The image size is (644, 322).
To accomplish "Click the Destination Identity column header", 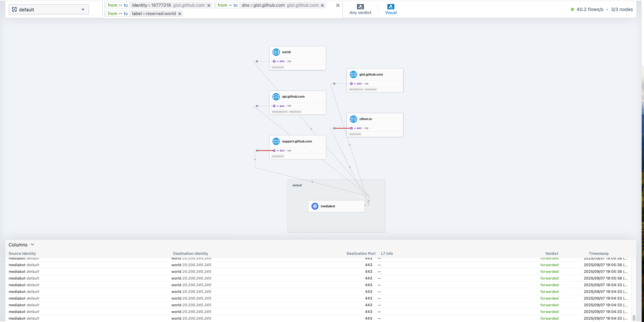I will coord(190,253).
